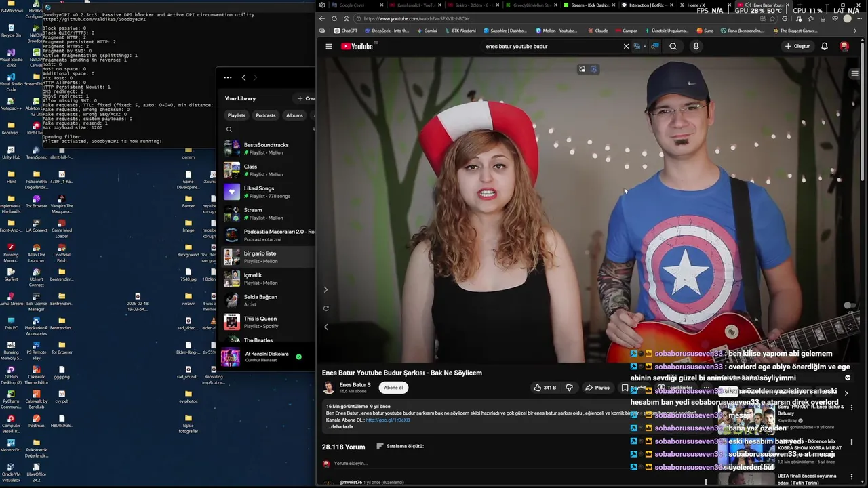
Task: Search in Your Library in Spotify
Action: click(229, 129)
